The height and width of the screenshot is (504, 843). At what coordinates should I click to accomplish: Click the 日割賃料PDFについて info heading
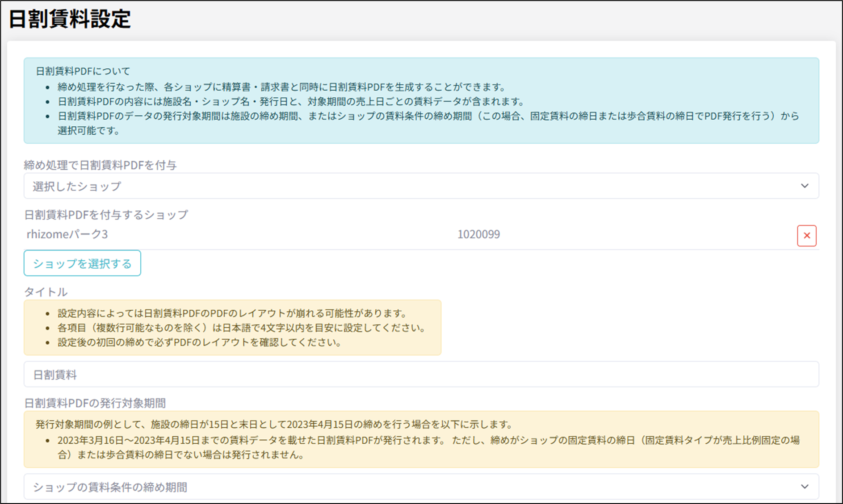83,71
